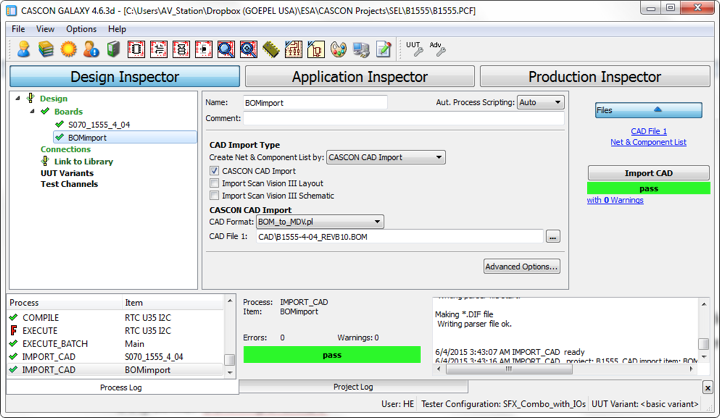
Task: Select Link to Library tree item
Action: [83, 162]
